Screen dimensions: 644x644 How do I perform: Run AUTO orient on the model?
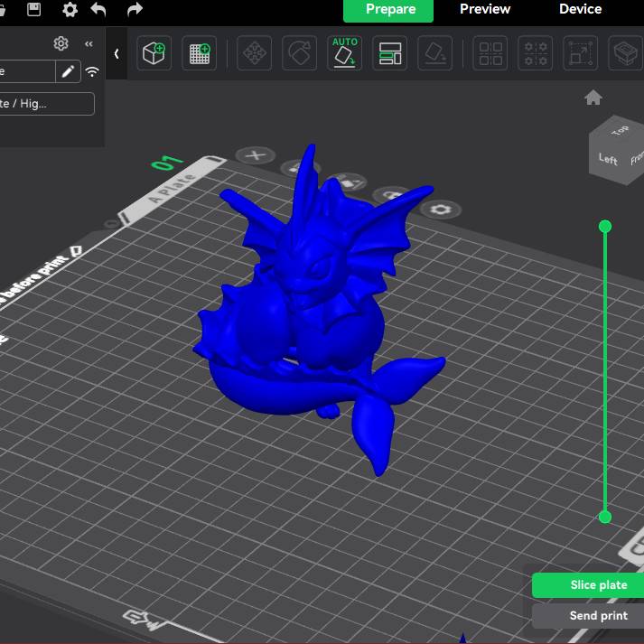point(345,53)
